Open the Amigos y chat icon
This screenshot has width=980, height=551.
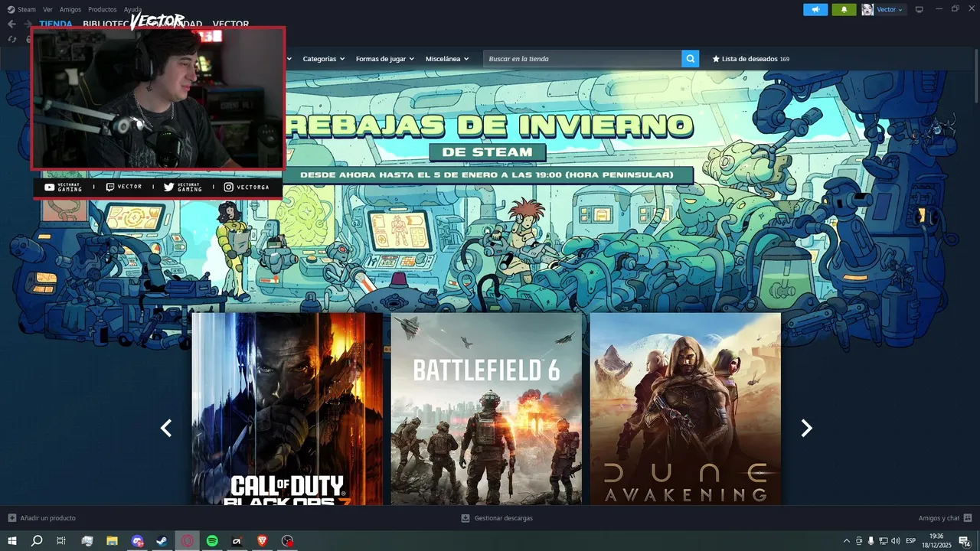(x=968, y=518)
